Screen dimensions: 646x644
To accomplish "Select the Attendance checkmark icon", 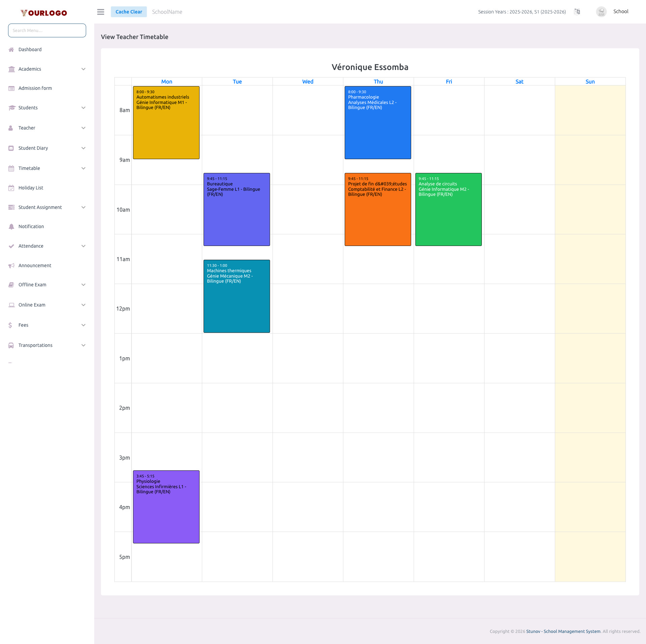I will point(11,246).
